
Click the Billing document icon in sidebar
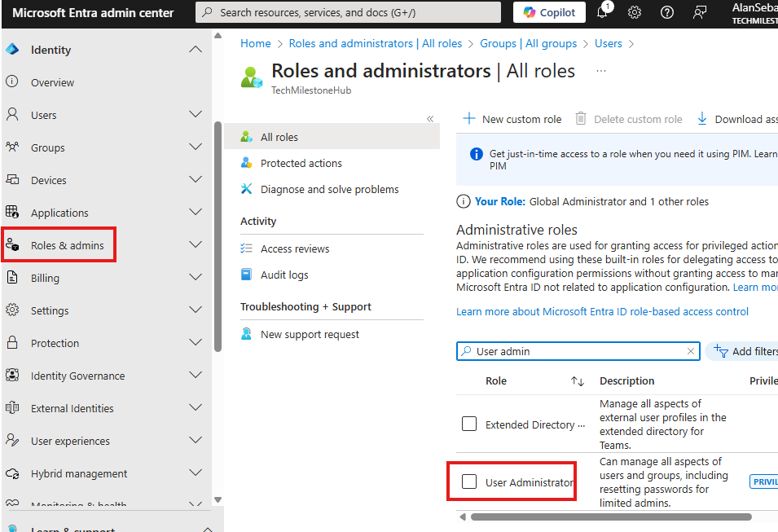[x=12, y=278]
